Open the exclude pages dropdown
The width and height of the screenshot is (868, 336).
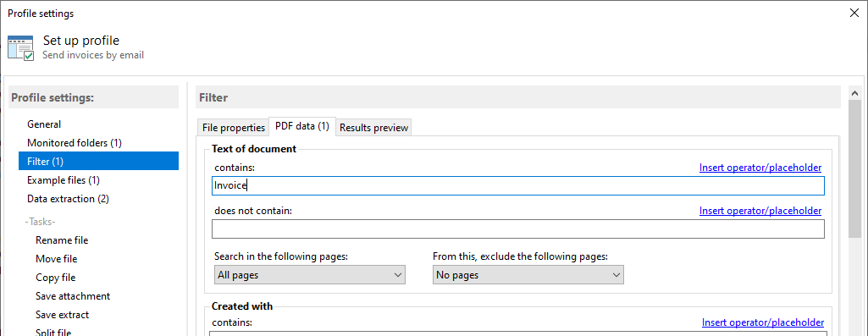coord(528,274)
